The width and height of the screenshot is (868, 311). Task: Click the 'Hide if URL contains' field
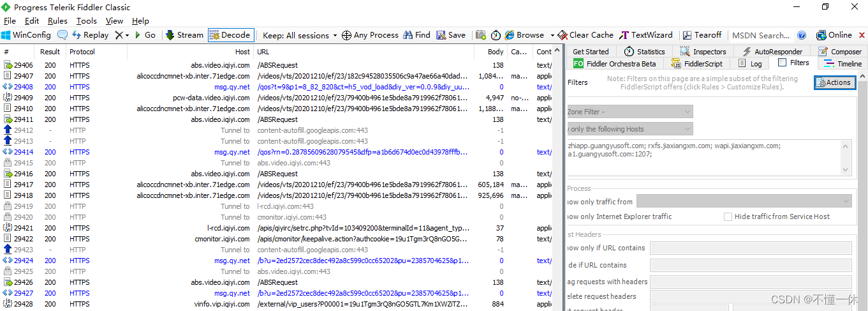coord(751,265)
